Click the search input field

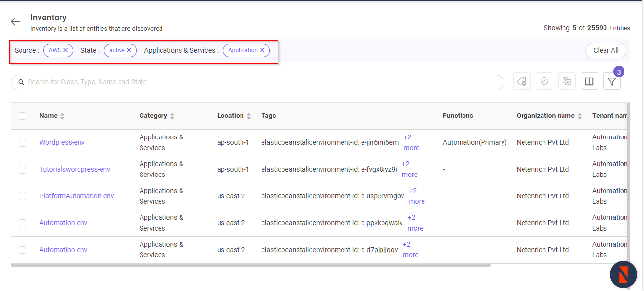coord(195,82)
